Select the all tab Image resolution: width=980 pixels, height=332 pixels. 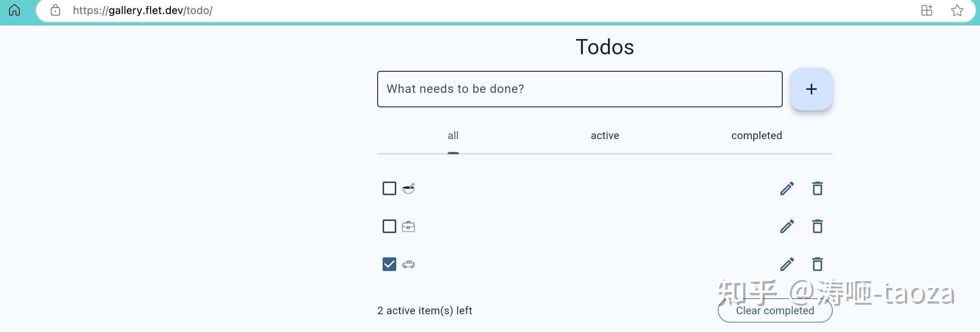tap(453, 136)
